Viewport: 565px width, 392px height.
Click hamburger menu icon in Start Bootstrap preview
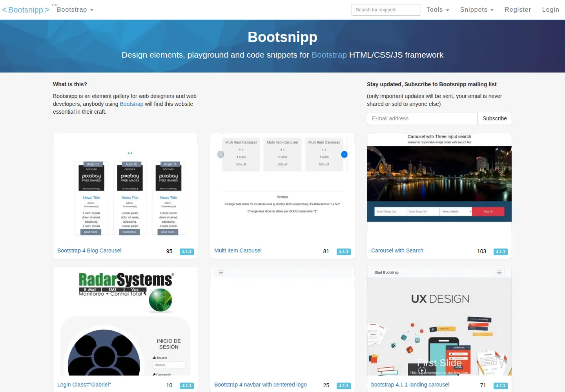point(499,272)
